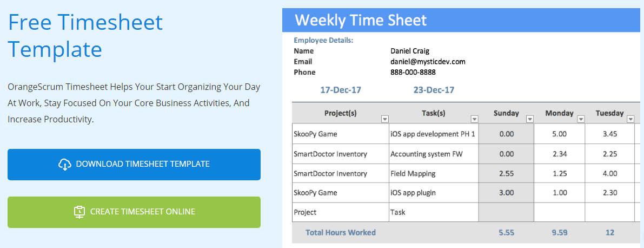Open the Project(s) column filter dropdown
The image size is (644, 248).
385,119
